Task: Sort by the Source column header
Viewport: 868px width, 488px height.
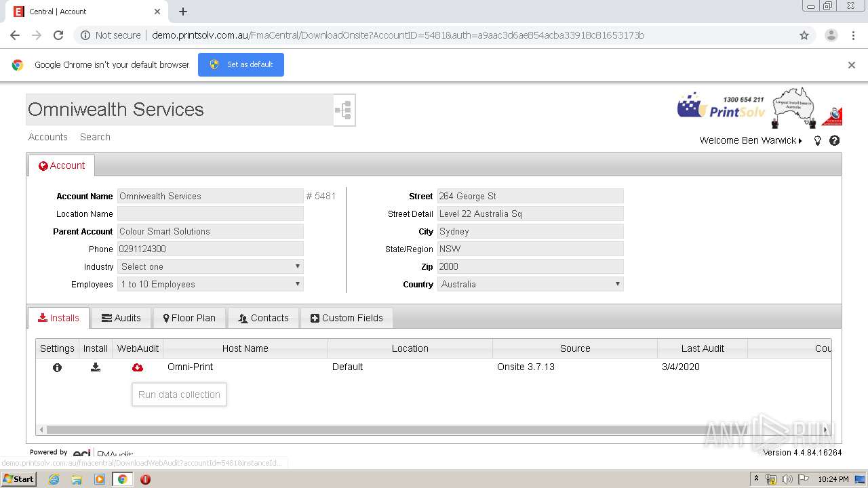Action: click(575, 348)
